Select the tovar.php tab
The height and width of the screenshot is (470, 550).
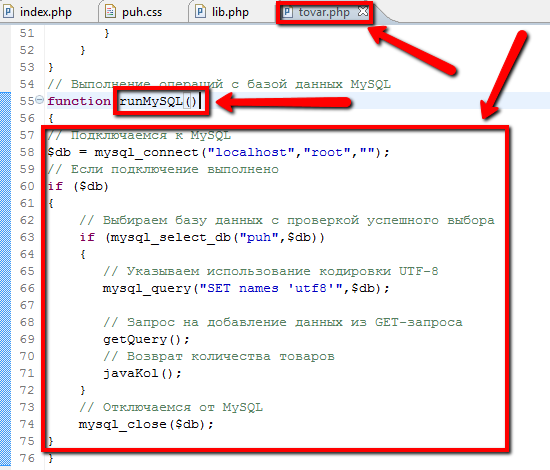coord(324,12)
